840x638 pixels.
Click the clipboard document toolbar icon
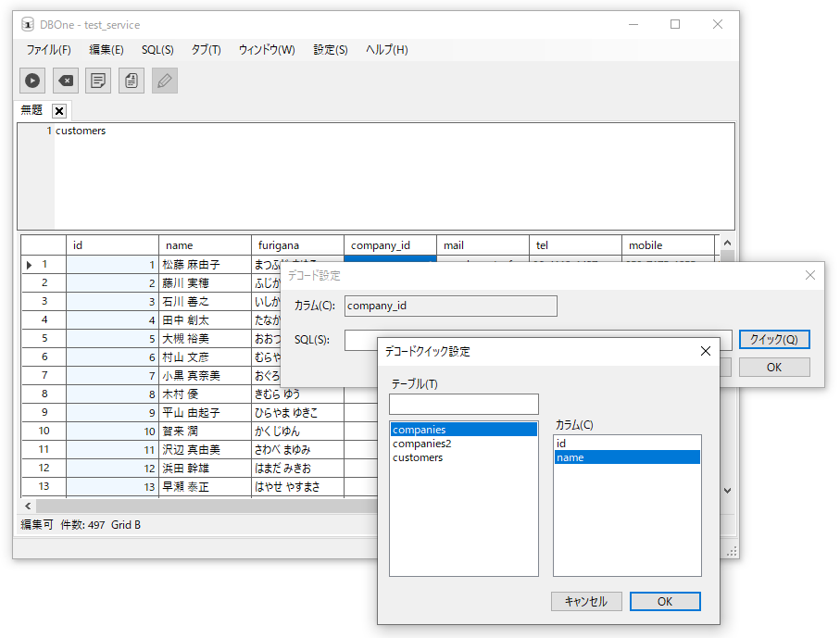click(132, 81)
